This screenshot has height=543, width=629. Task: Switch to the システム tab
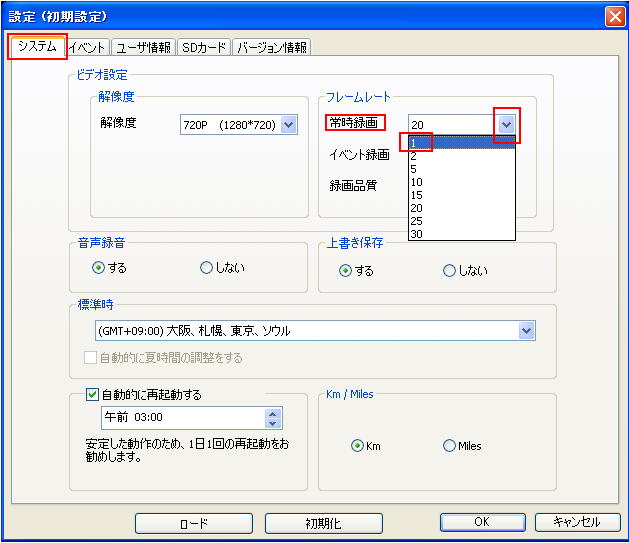(37, 47)
